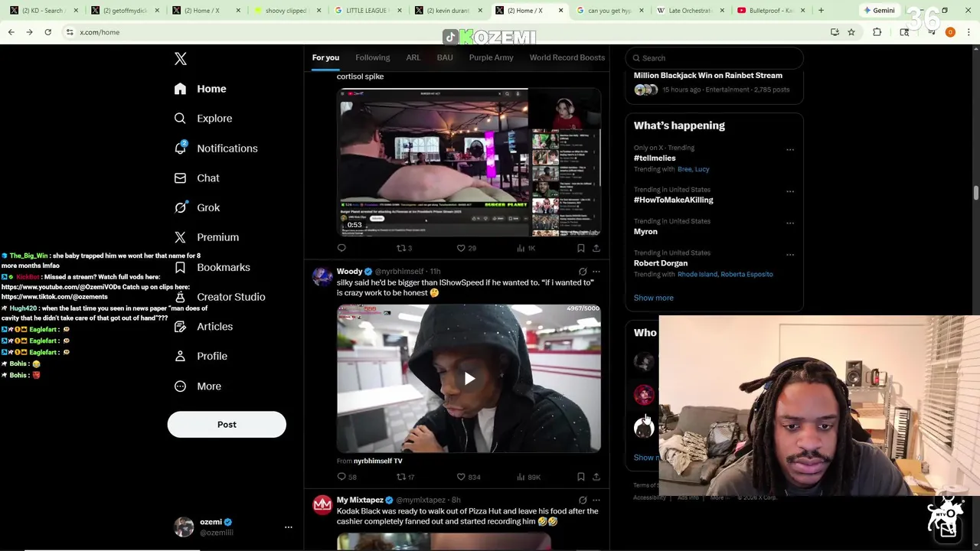Screen dimensions: 980x551
Task: Select the For you tab
Action: [x=325, y=57]
